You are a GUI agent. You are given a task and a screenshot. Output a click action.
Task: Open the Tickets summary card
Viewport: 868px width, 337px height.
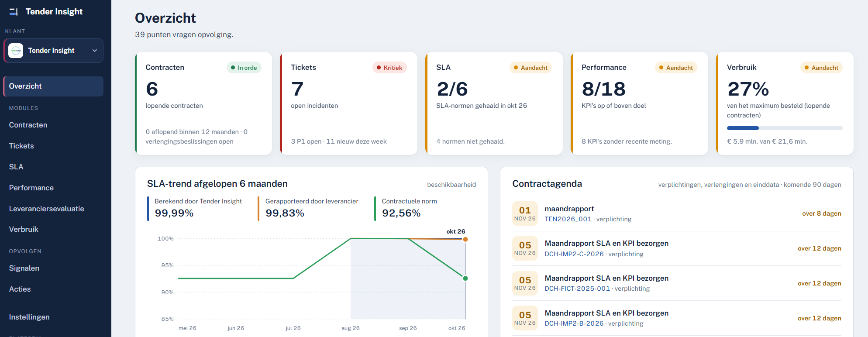point(349,103)
